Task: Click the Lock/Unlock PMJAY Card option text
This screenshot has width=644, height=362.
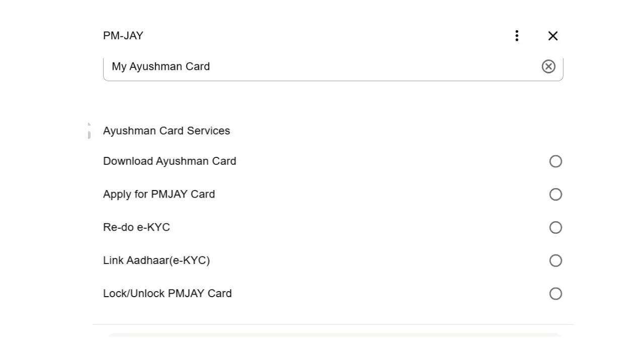Action: point(168,294)
